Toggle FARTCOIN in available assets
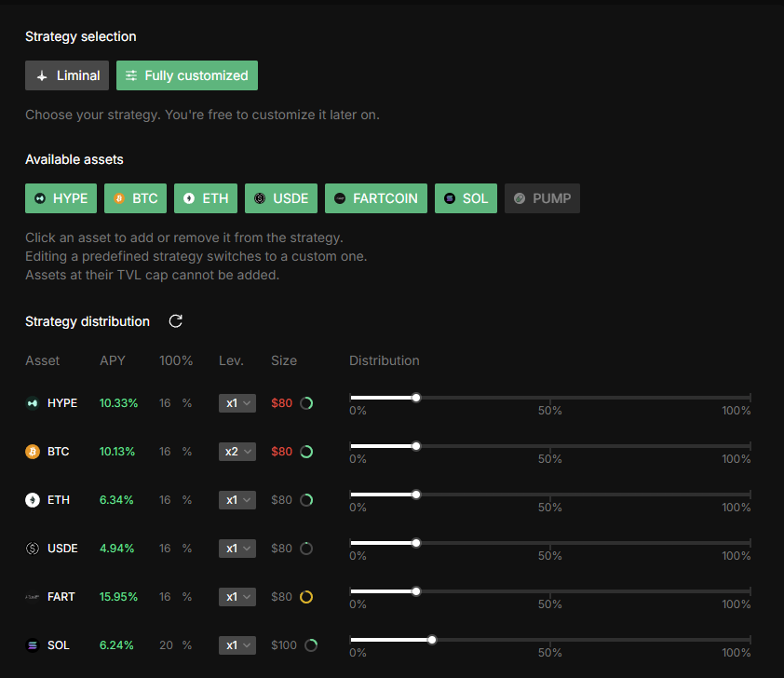The width and height of the screenshot is (784, 678). pyautogui.click(x=376, y=198)
